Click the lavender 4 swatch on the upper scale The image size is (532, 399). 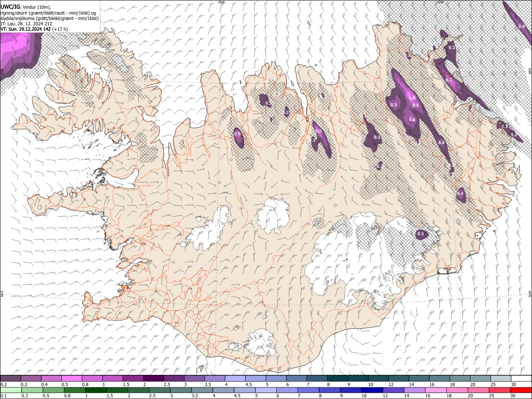pyautogui.click(x=235, y=379)
